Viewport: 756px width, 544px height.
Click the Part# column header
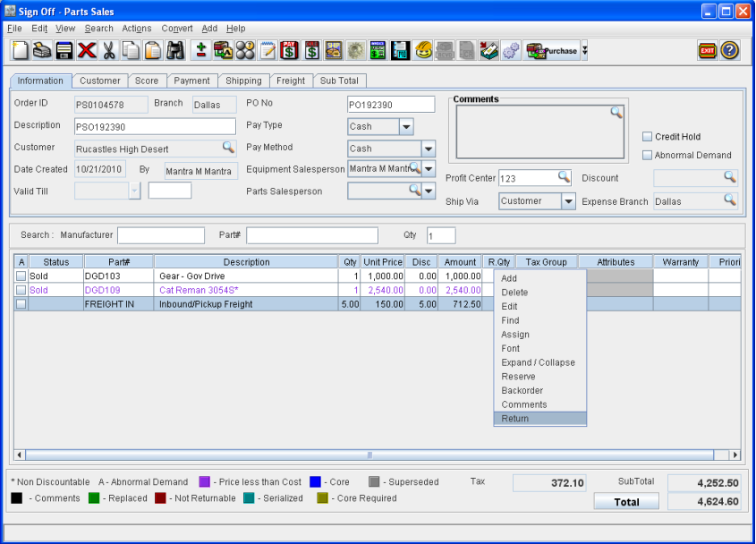tap(119, 262)
